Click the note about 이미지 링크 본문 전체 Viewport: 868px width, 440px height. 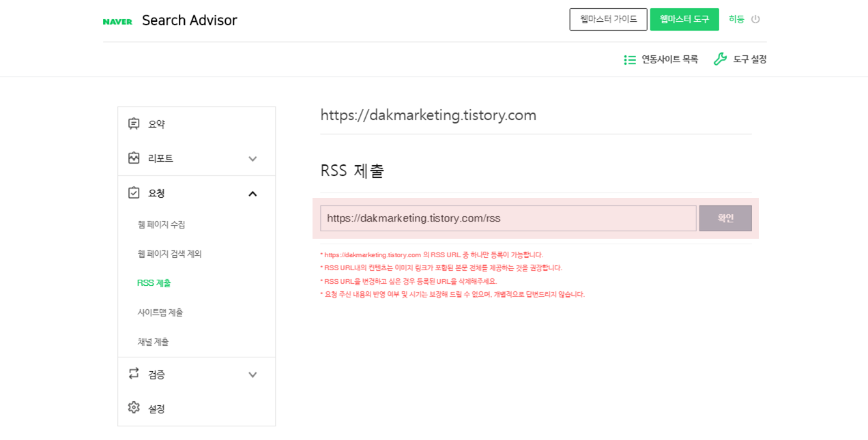pos(441,268)
